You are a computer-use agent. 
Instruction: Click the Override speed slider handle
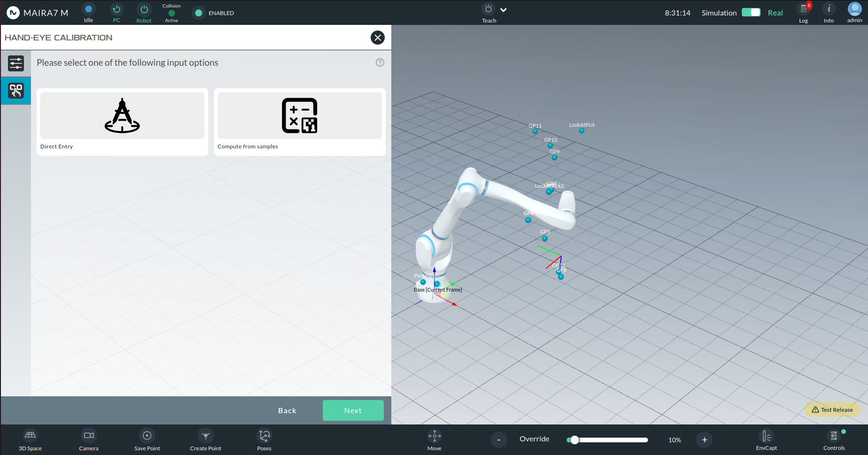575,440
